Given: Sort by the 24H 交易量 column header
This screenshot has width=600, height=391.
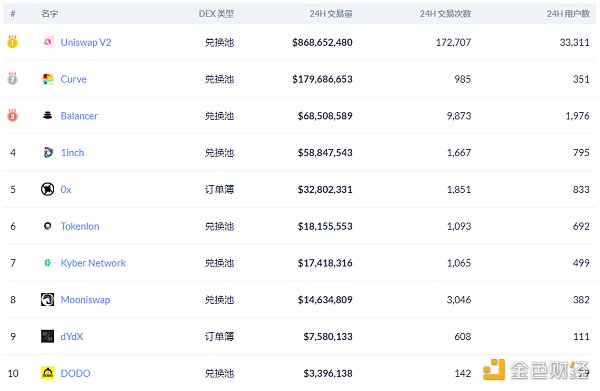Looking at the screenshot, I should pos(331,14).
